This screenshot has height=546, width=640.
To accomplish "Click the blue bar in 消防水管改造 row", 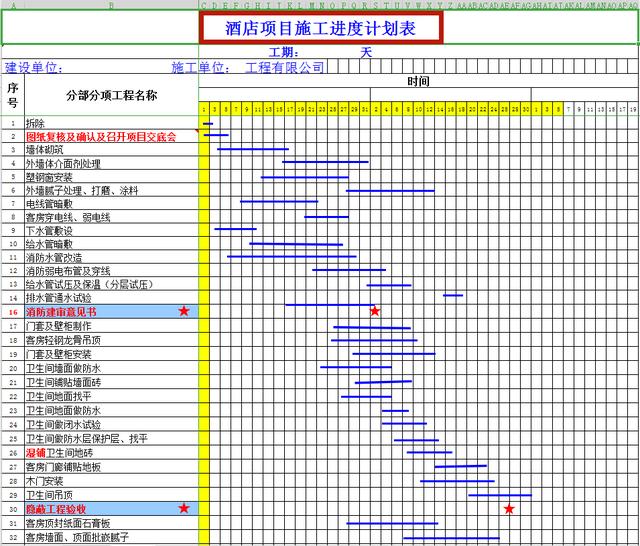I will (292, 256).
